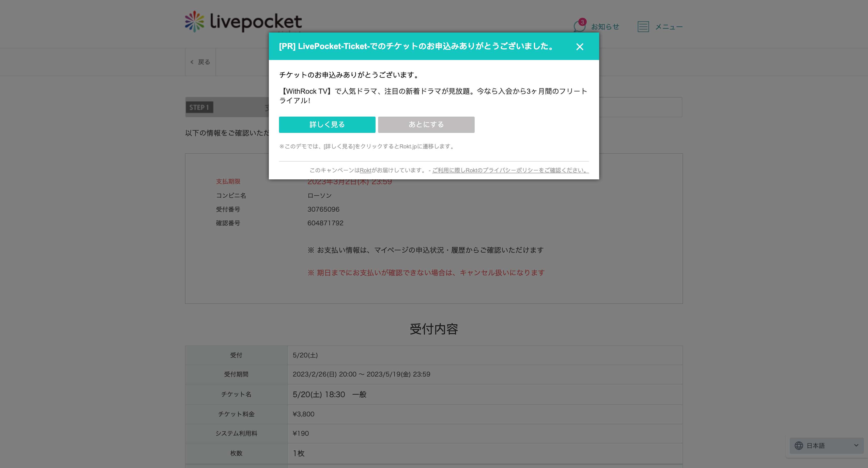The height and width of the screenshot is (468, 868).
Task: Click the red cancellation warning text
Action: [426, 273]
